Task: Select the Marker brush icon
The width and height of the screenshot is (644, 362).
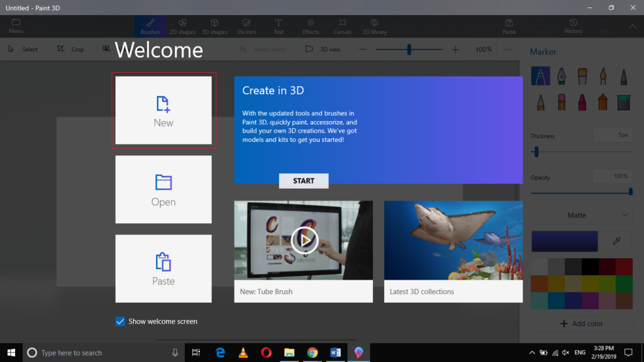Action: pyautogui.click(x=540, y=77)
